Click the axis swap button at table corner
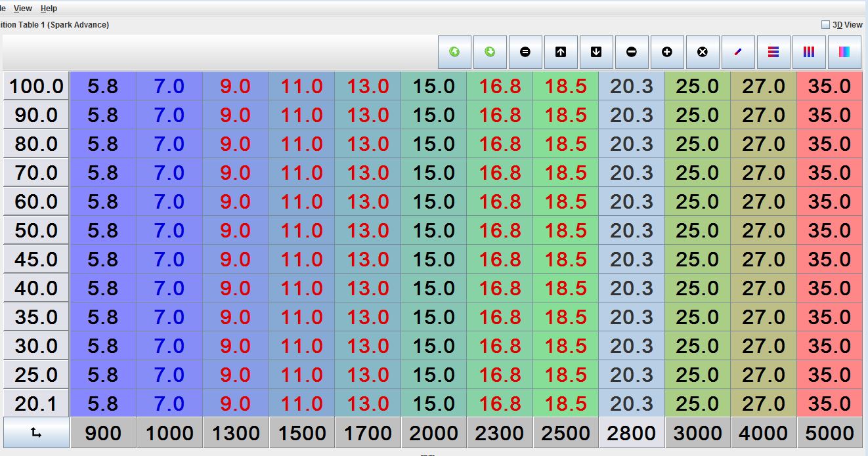Viewport: 868px width, 456px height. (x=36, y=433)
